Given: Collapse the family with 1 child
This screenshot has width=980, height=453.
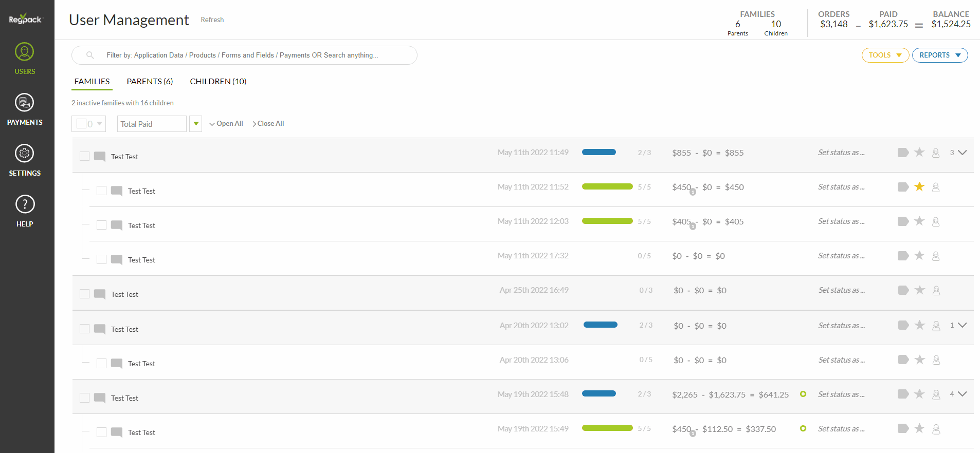Looking at the screenshot, I should tap(963, 325).
